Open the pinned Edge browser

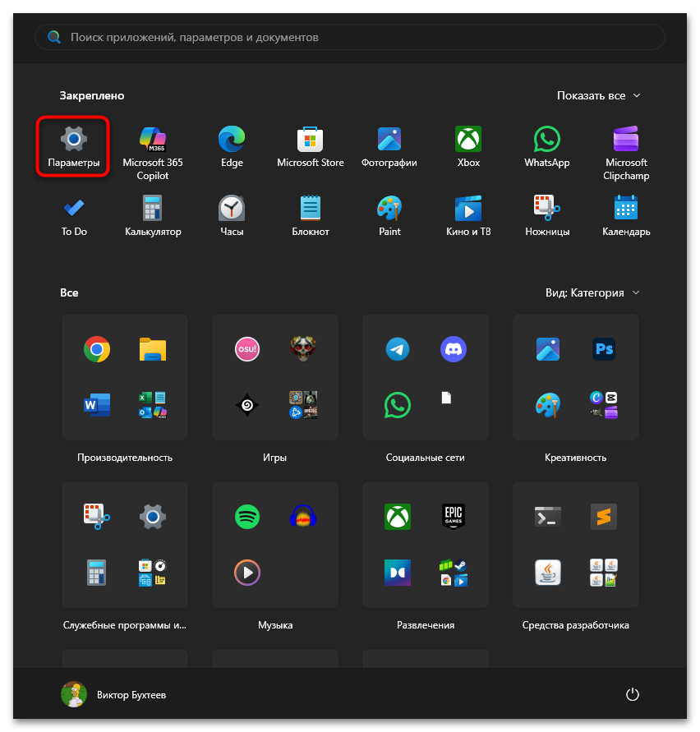click(232, 146)
